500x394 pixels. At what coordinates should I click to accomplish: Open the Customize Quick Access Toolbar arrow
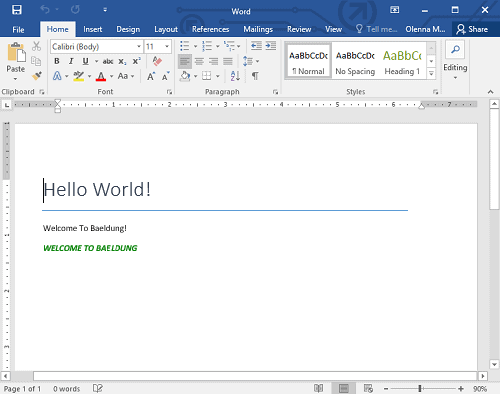click(x=105, y=10)
